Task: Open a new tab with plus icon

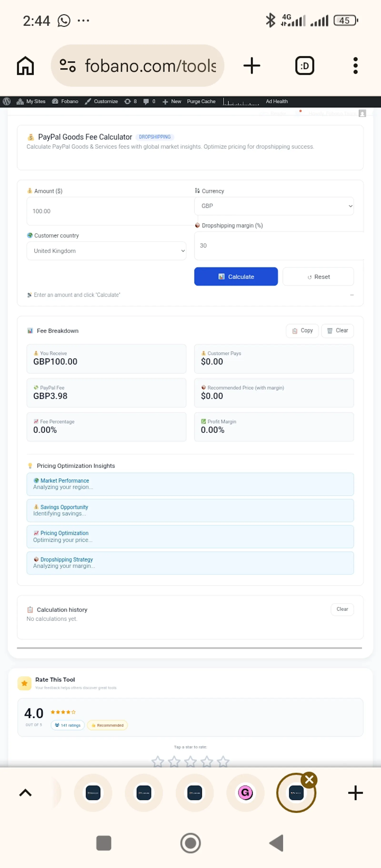Action: point(252,66)
